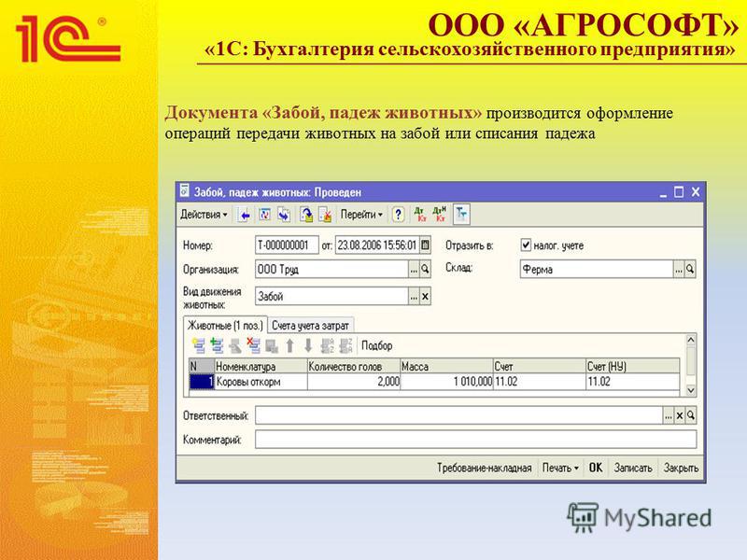The image size is (747, 560).
Task: Click the refresh document icon in toolbar
Action: (264, 216)
